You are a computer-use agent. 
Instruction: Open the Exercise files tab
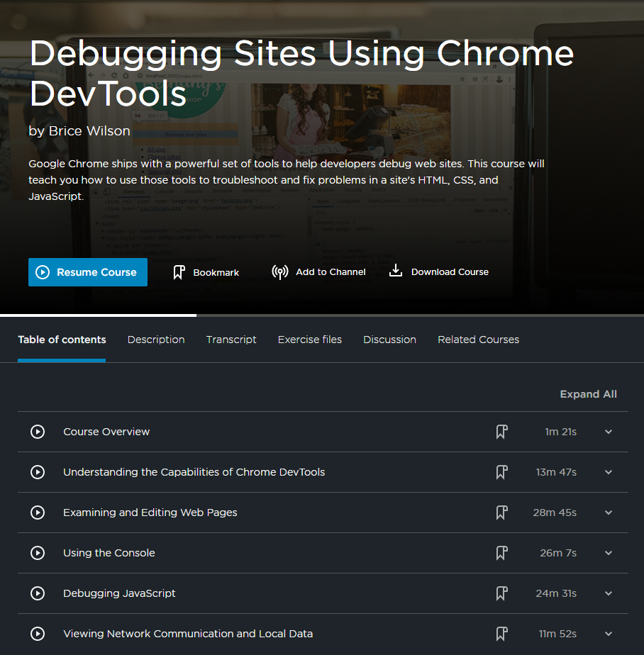[x=310, y=340]
